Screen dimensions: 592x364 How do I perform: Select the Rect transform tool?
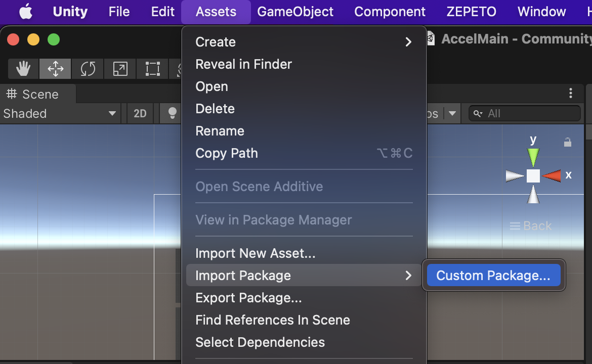pos(152,69)
